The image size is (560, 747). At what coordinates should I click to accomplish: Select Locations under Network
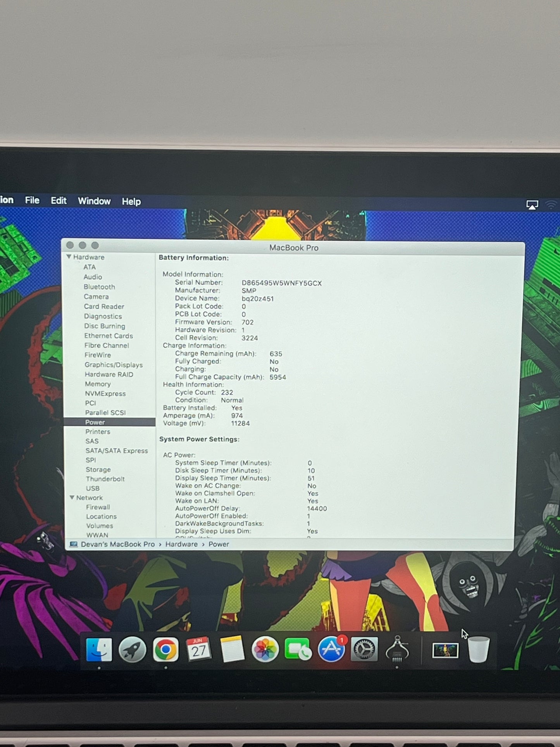(101, 516)
